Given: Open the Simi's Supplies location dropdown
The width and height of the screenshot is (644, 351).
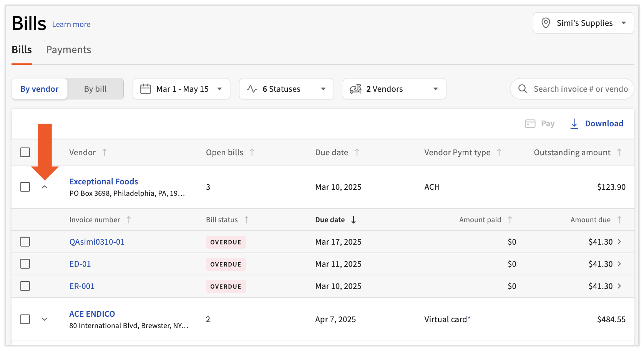Looking at the screenshot, I should click(583, 23).
